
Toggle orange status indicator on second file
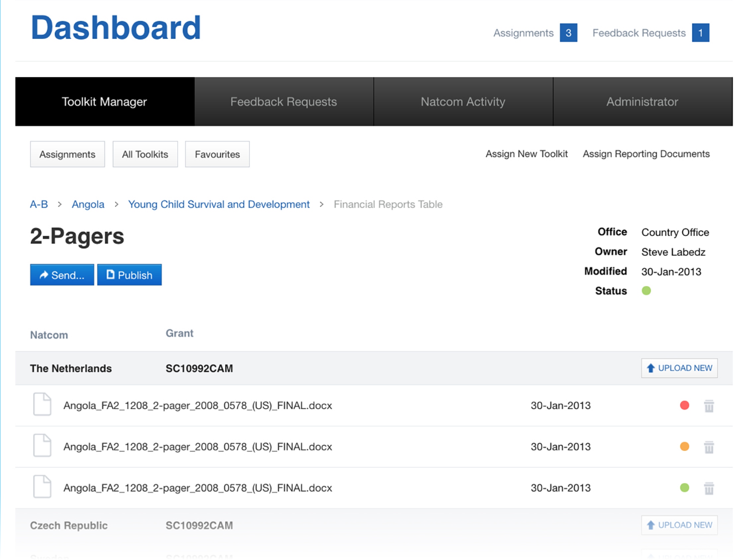(x=684, y=447)
